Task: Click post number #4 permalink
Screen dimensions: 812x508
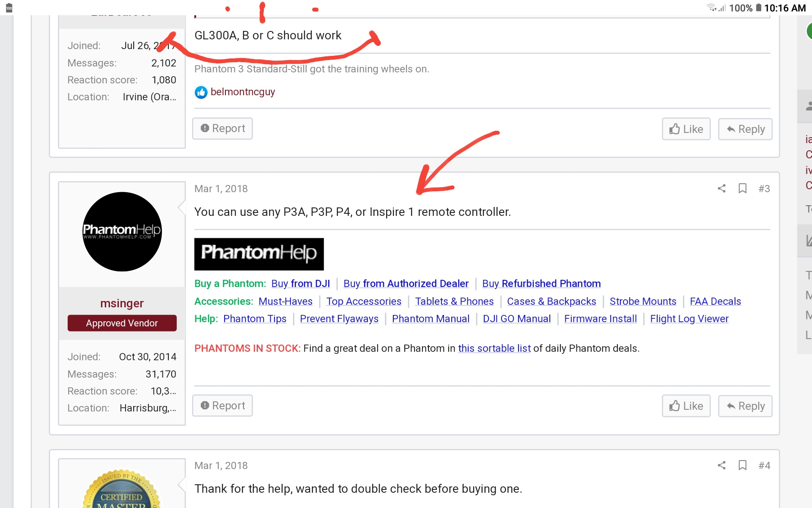Action: click(x=764, y=466)
